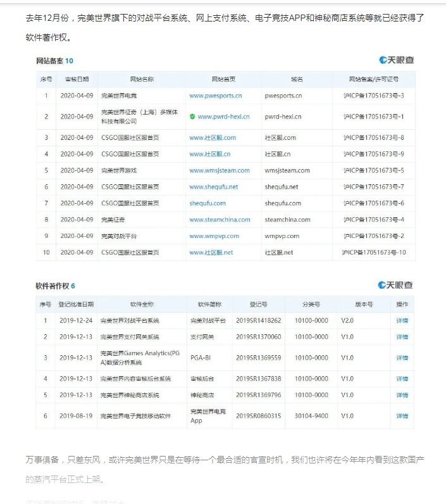Select license number 沪ICP备17051673号-10
The height and width of the screenshot is (504, 446).
(x=374, y=253)
